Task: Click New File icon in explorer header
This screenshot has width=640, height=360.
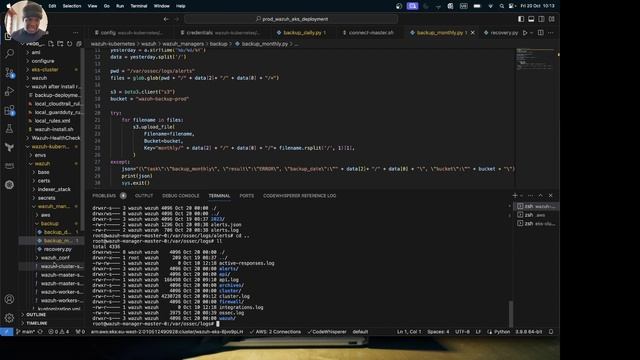Action: point(51,44)
